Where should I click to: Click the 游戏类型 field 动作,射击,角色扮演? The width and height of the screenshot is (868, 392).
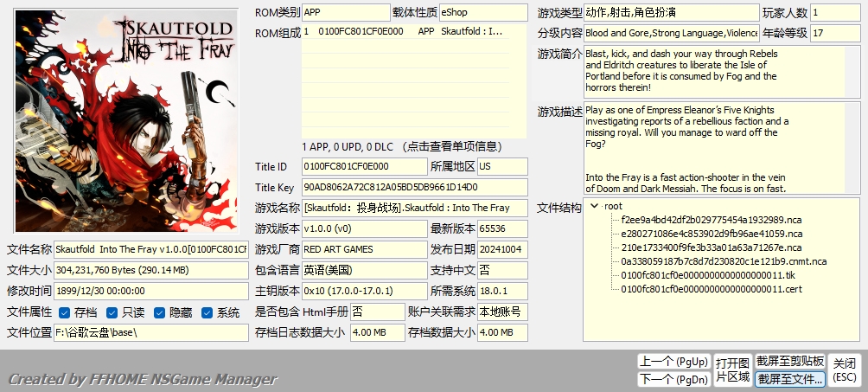point(672,12)
